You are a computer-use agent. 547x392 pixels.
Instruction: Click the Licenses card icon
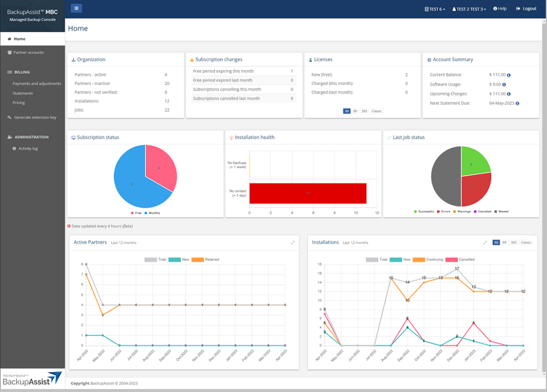pyautogui.click(x=311, y=60)
